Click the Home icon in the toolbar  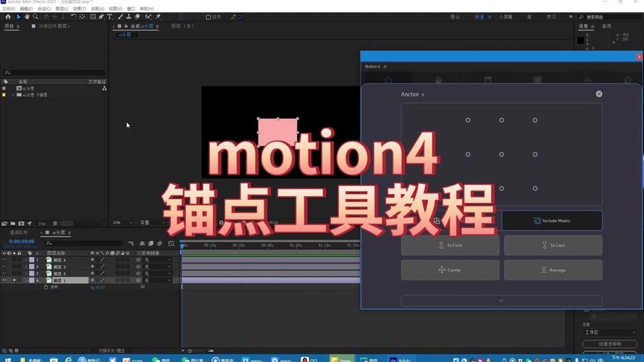[8, 17]
